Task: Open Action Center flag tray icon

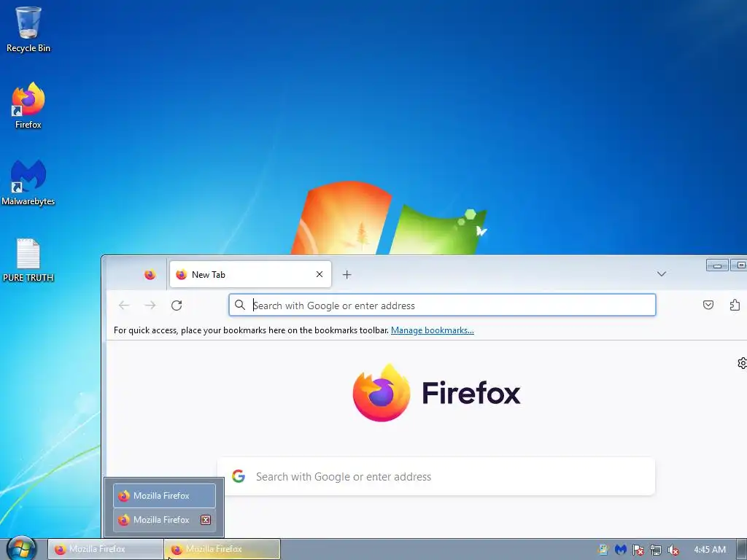Action: [x=638, y=550]
